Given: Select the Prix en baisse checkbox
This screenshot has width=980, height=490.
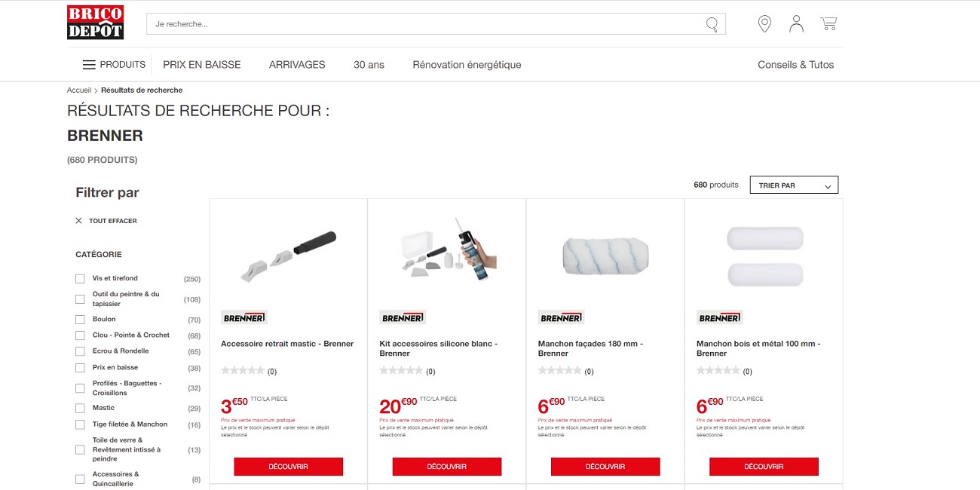Looking at the screenshot, I should pyautogui.click(x=80, y=368).
